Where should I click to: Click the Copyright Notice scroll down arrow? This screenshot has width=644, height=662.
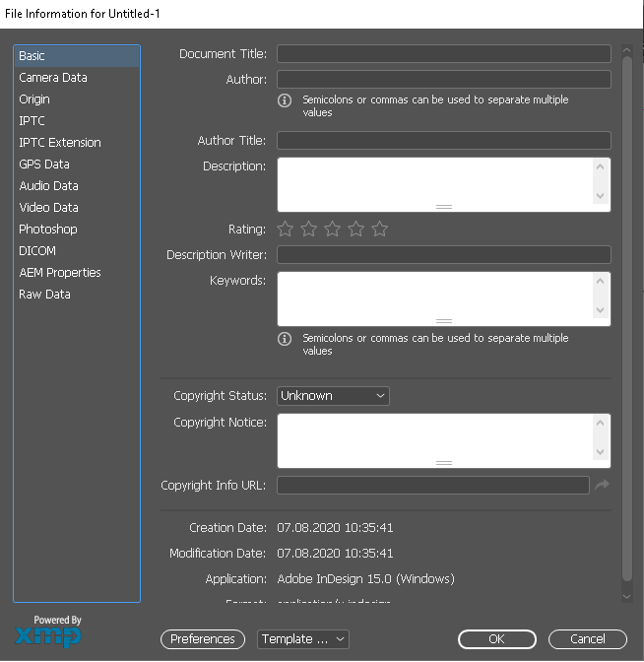[600, 452]
